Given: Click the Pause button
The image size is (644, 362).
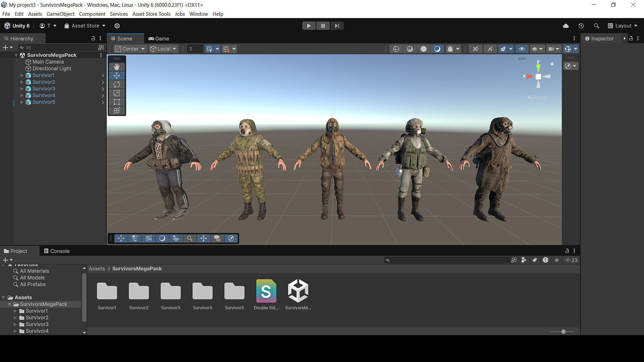Looking at the screenshot, I should click(x=323, y=26).
